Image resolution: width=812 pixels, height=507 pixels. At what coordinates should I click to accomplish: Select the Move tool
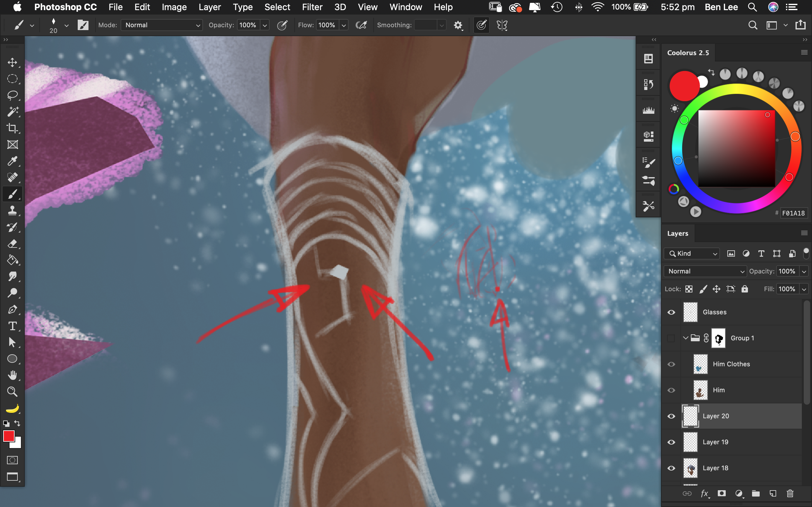(x=12, y=63)
